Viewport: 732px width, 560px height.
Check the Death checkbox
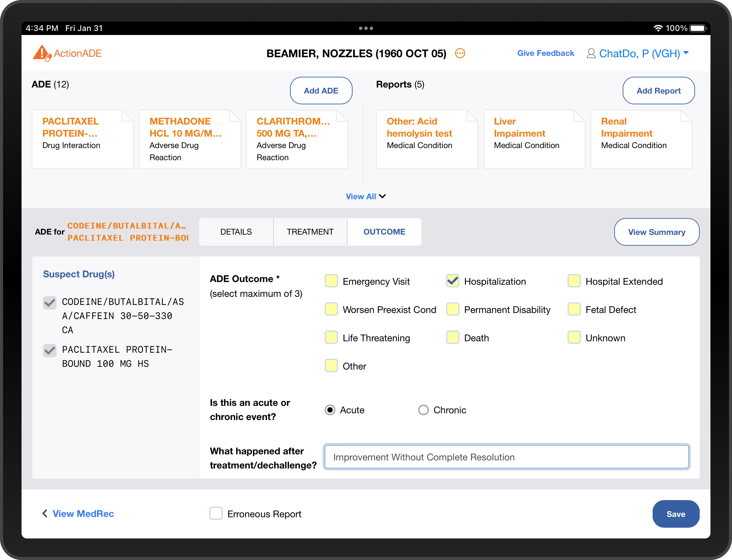453,337
